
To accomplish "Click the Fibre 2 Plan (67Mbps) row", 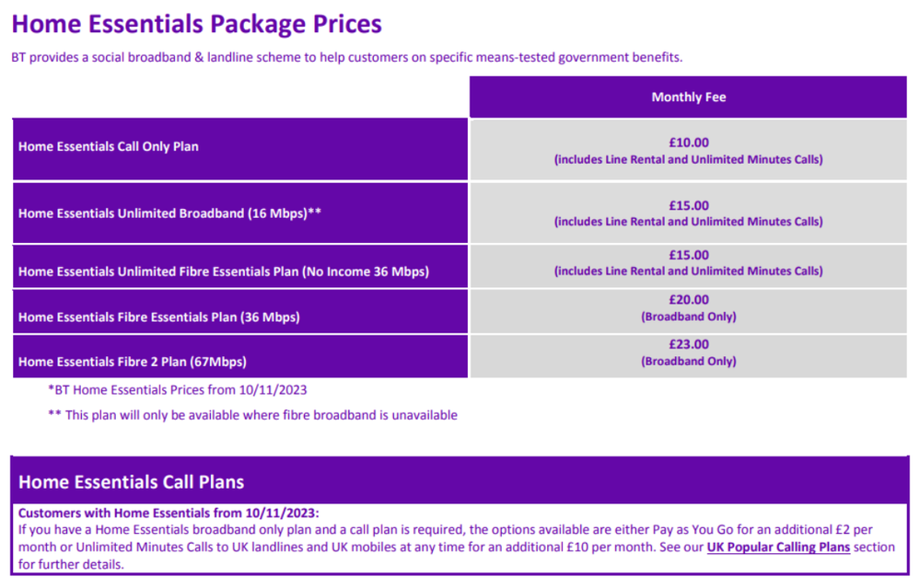I will 133,362.
